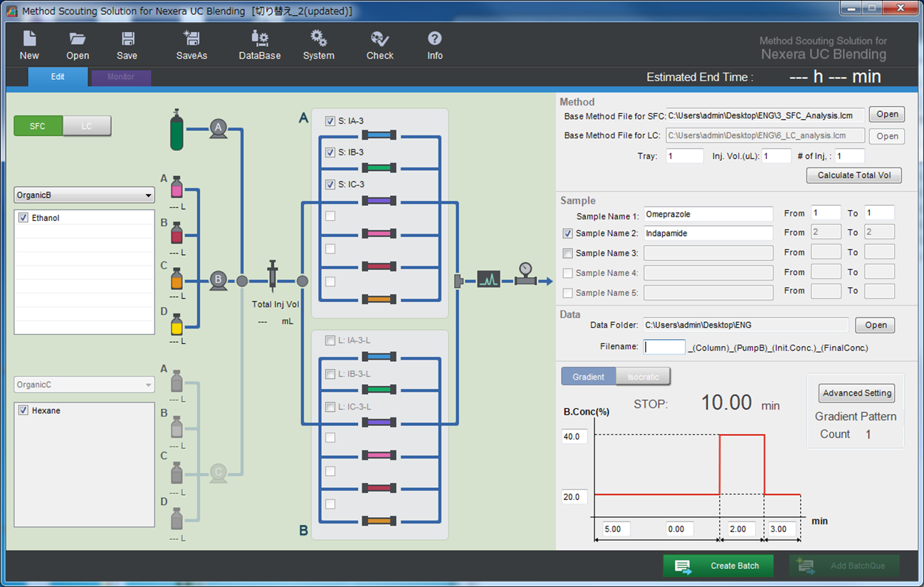Edit the 40.0 B.Conc value field
The width and height of the screenshot is (924, 587).
click(574, 436)
